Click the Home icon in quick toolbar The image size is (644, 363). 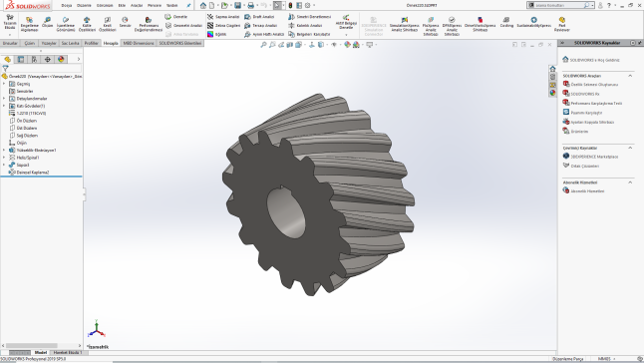click(203, 5)
